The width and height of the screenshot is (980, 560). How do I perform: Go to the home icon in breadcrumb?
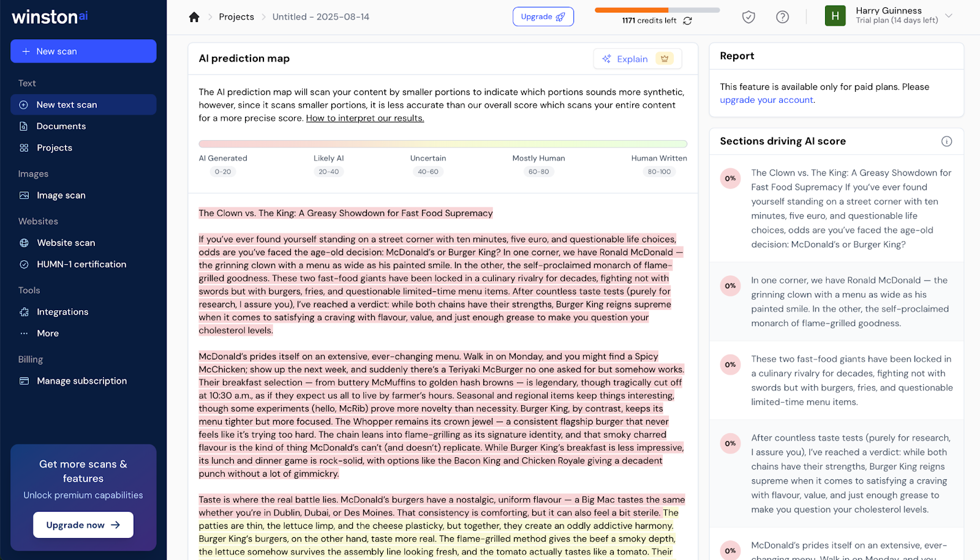point(194,17)
